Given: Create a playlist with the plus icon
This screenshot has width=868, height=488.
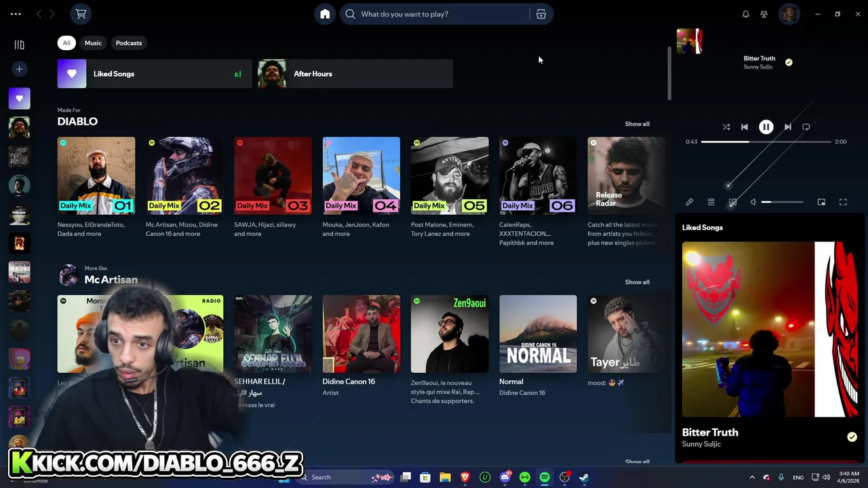Looking at the screenshot, I should [19, 69].
